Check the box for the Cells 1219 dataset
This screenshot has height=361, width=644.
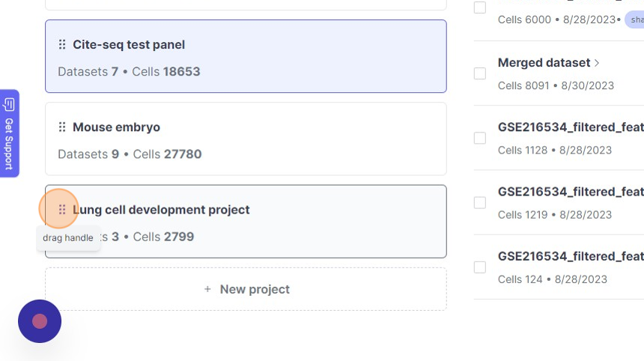click(x=480, y=202)
